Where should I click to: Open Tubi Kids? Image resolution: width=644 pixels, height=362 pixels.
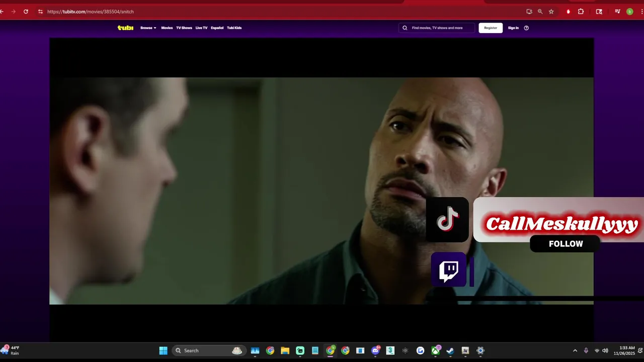pyautogui.click(x=234, y=28)
